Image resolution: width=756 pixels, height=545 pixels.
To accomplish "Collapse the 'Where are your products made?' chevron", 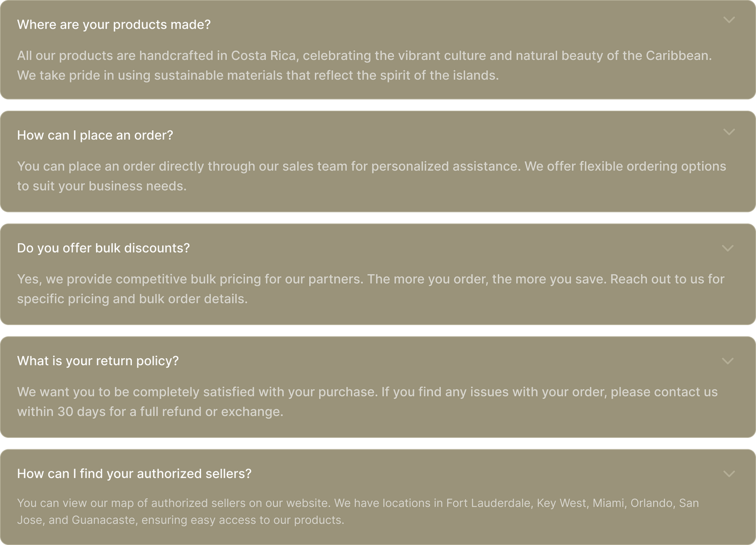I will coord(729,20).
